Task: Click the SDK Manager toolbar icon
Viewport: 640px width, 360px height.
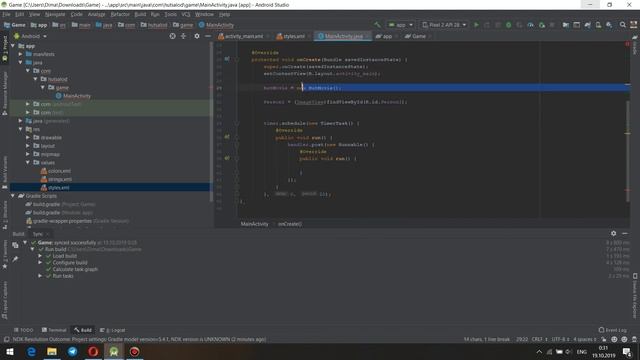Action: point(609,25)
